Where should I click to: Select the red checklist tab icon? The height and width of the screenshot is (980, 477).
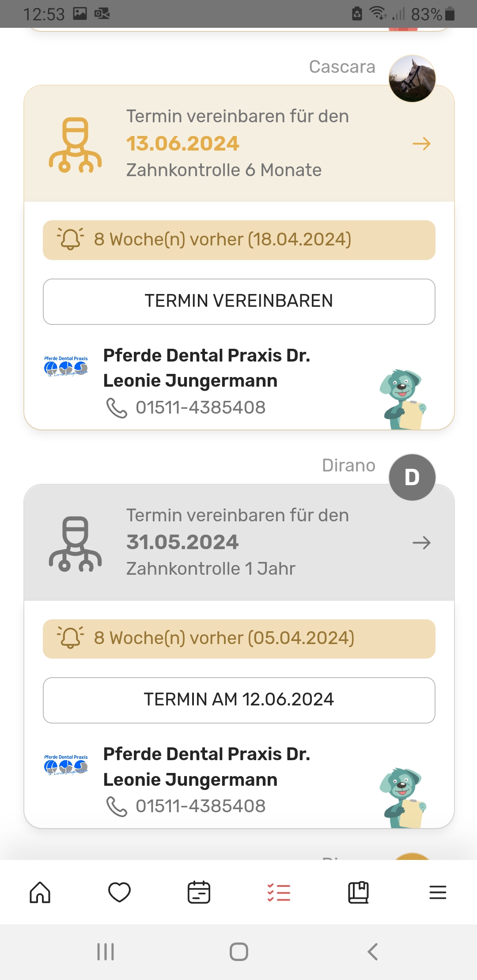coord(279,892)
